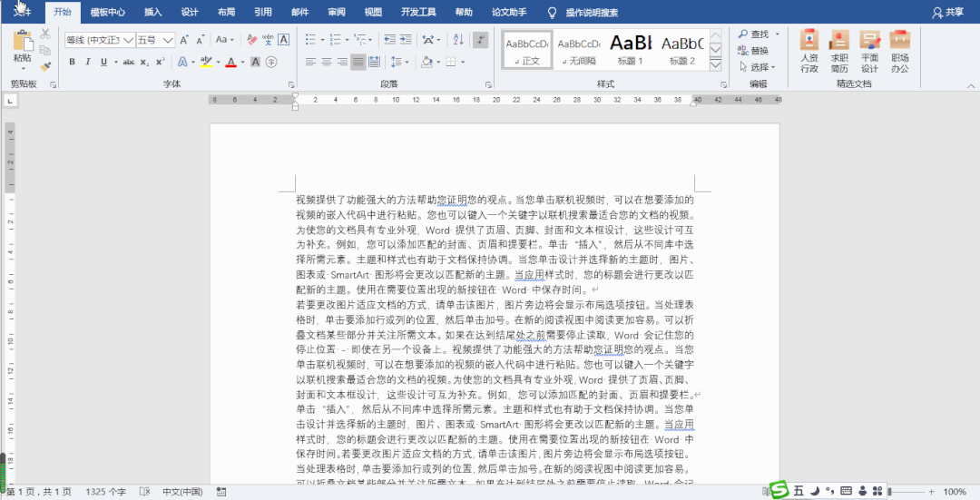Align text right
Viewport: 980px width, 500px height.
tap(342, 62)
